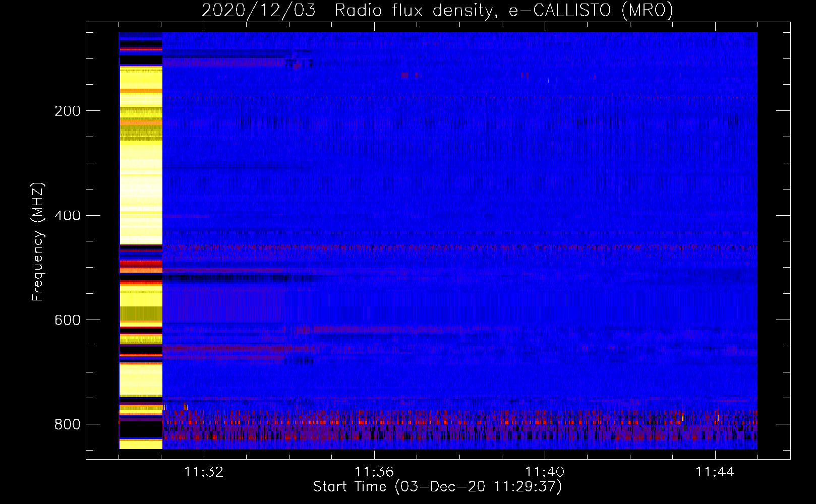
Task: Select the 600 frequency tick label
Action: pyautogui.click(x=67, y=321)
